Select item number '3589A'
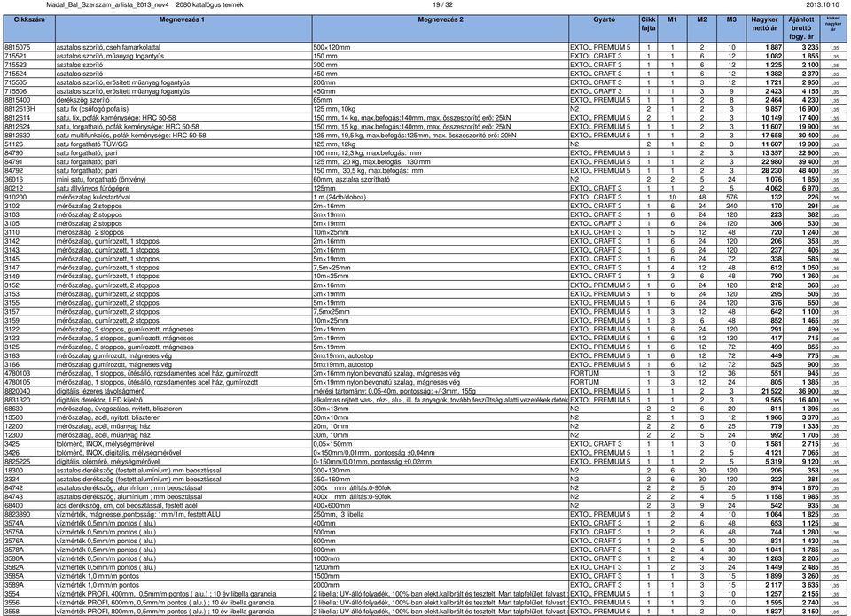This screenshot has width=851, height=616. (x=13, y=585)
